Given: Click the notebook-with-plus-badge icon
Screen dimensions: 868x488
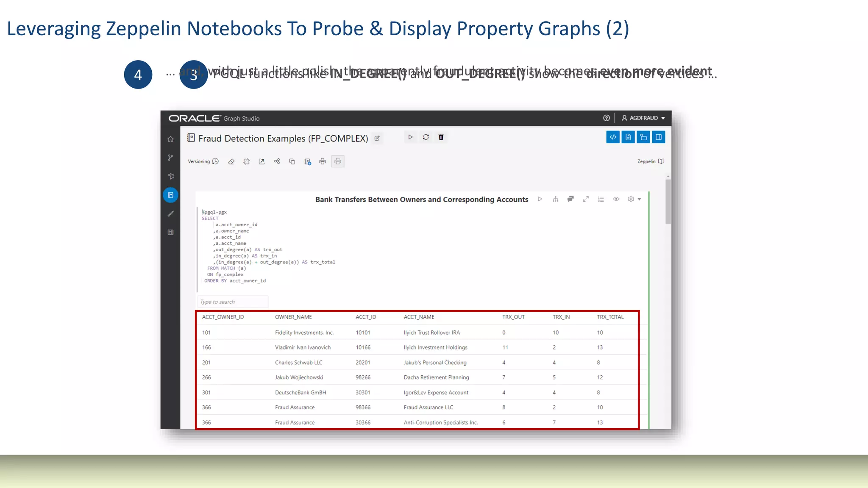Looking at the screenshot, I should click(307, 161).
